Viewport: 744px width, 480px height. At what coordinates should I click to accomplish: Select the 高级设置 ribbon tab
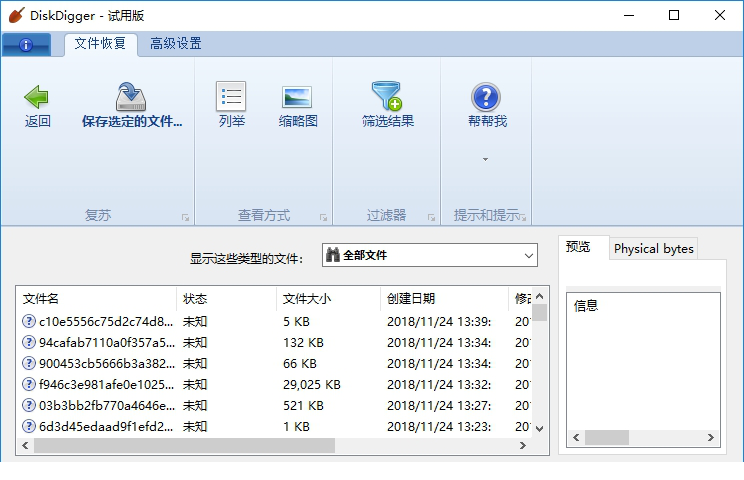click(176, 44)
